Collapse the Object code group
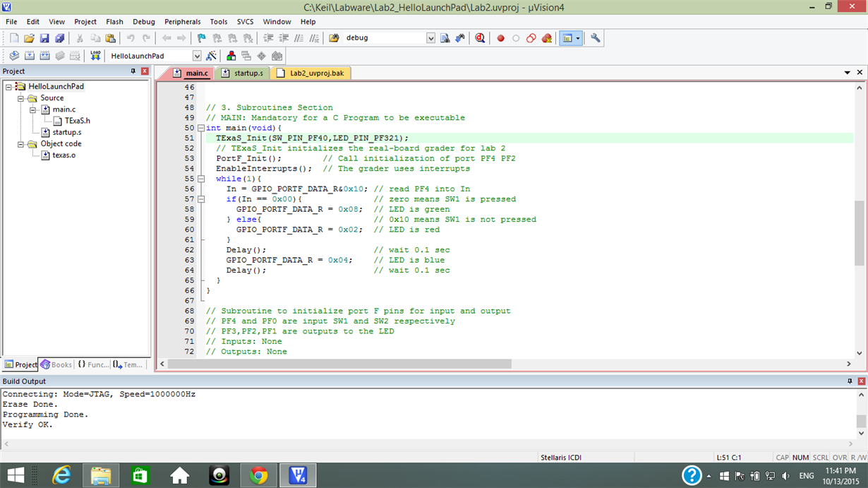Screen dimensions: 868x488 [x=20, y=143]
